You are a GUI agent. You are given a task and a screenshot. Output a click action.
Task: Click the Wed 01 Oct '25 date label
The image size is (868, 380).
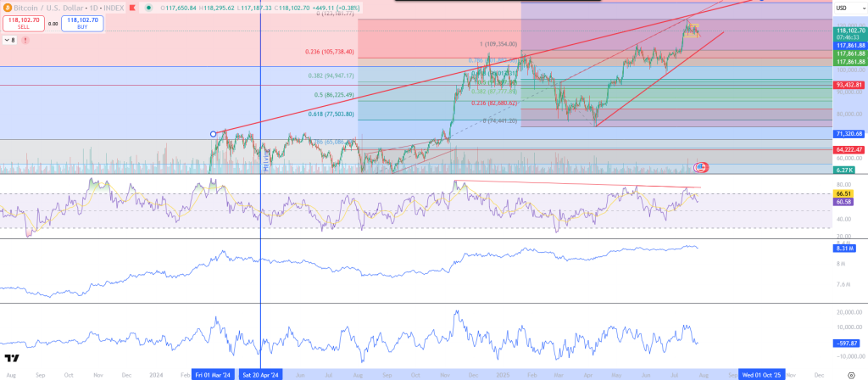click(x=762, y=374)
